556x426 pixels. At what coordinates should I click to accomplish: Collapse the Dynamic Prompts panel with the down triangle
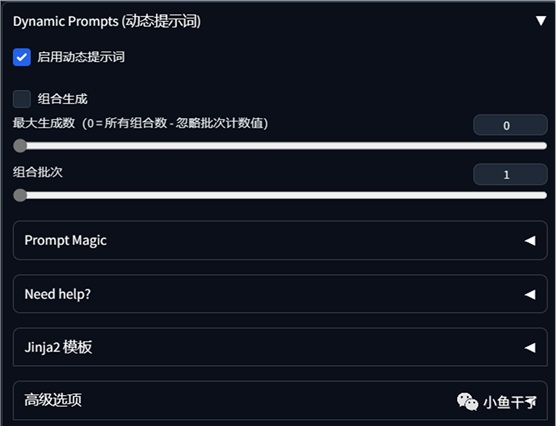click(541, 21)
